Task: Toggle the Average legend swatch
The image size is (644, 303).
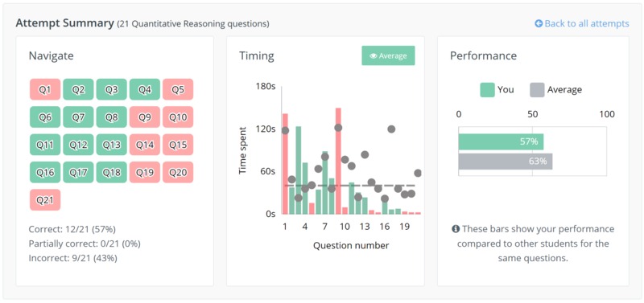Action: [x=537, y=89]
